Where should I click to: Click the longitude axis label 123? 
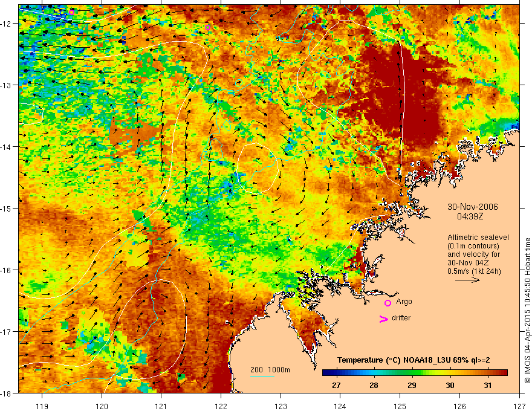point(281,406)
